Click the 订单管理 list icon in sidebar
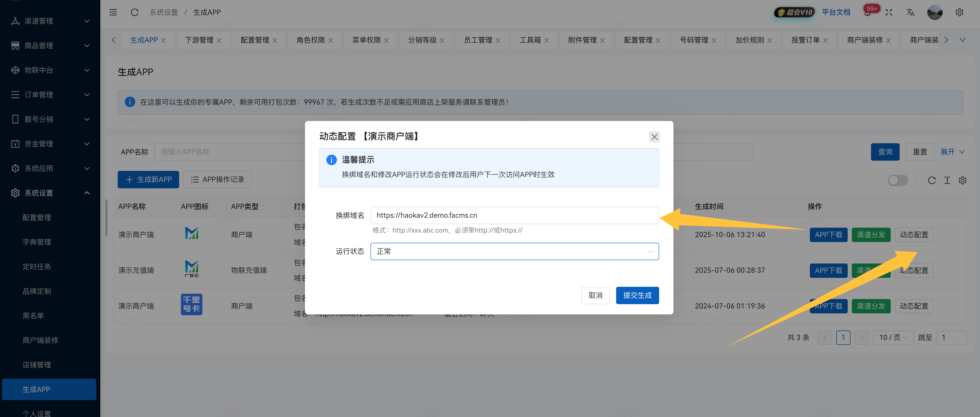Viewport: 980px width, 417px height. (15, 95)
